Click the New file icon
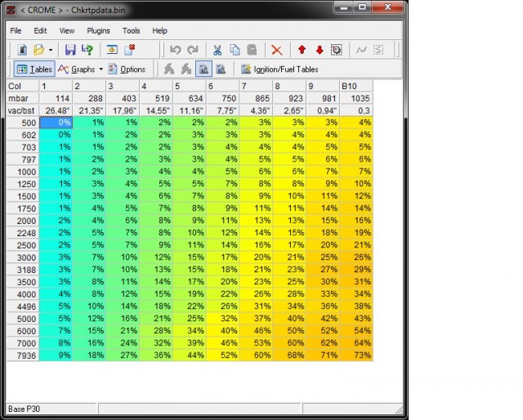 (22, 50)
